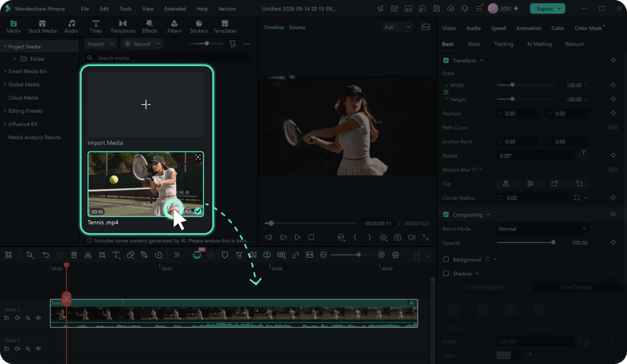Play the preview video
The height and width of the screenshot is (364, 627).
[x=297, y=237]
